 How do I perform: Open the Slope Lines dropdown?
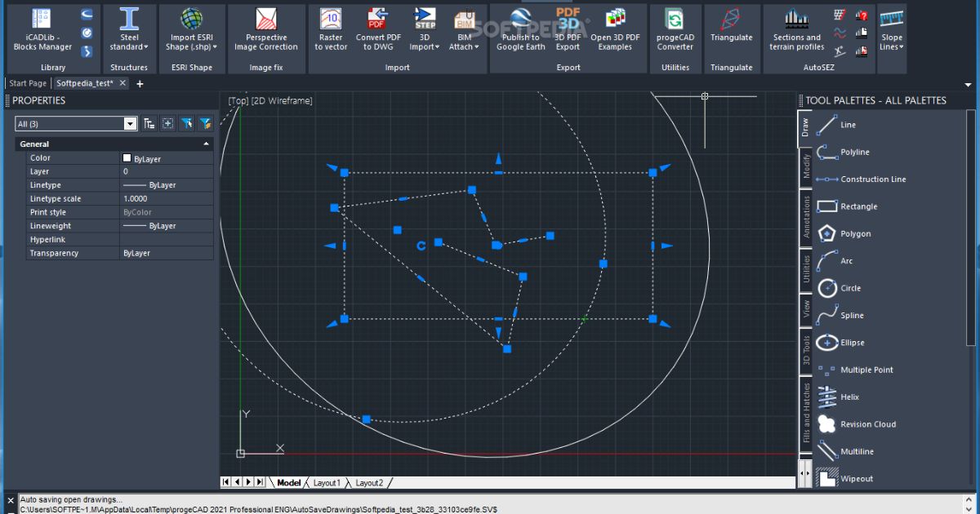pos(892,30)
